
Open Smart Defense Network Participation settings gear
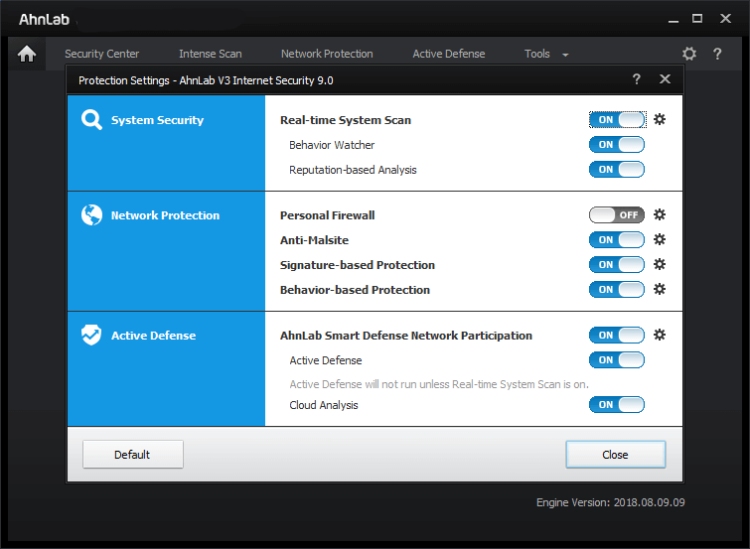click(x=660, y=335)
